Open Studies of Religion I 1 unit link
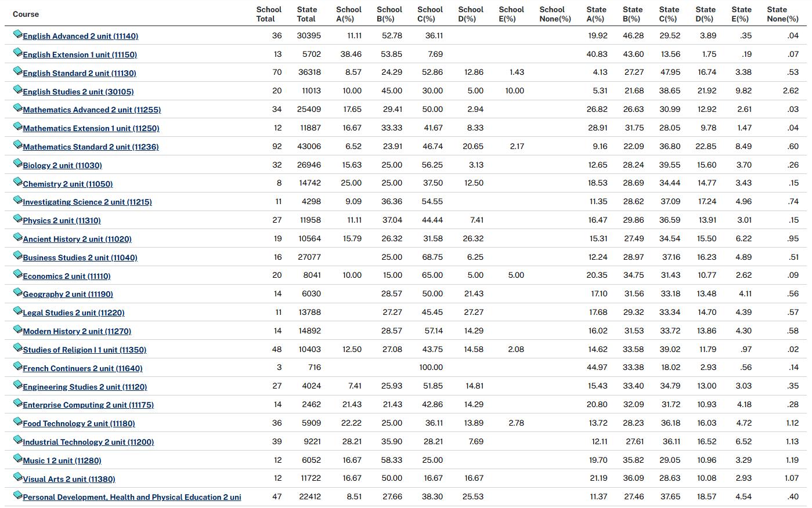The image size is (812, 508). point(85,350)
